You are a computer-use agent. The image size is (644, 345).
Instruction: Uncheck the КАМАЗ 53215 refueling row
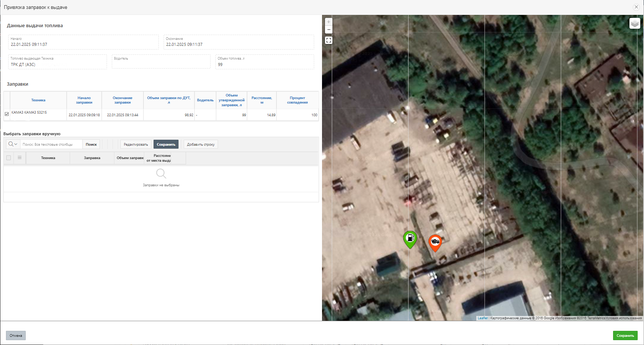7,114
